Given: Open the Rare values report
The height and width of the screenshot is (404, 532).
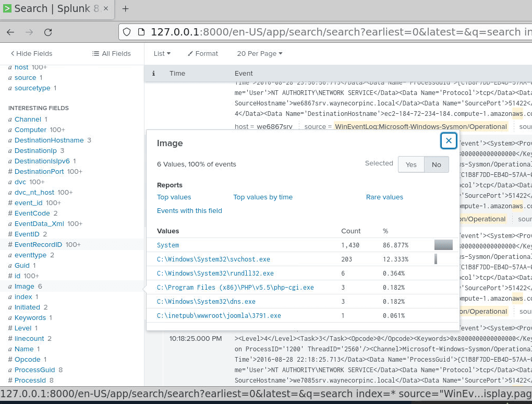Looking at the screenshot, I should (x=384, y=197).
